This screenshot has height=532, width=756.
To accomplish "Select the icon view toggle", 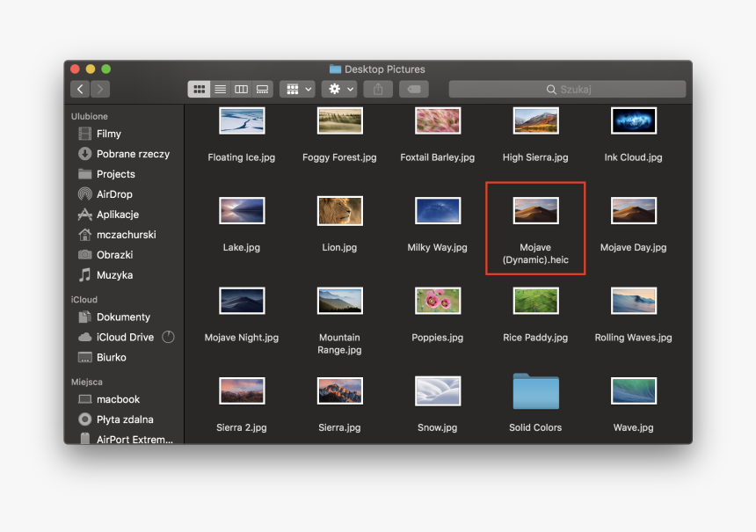I will (199, 88).
